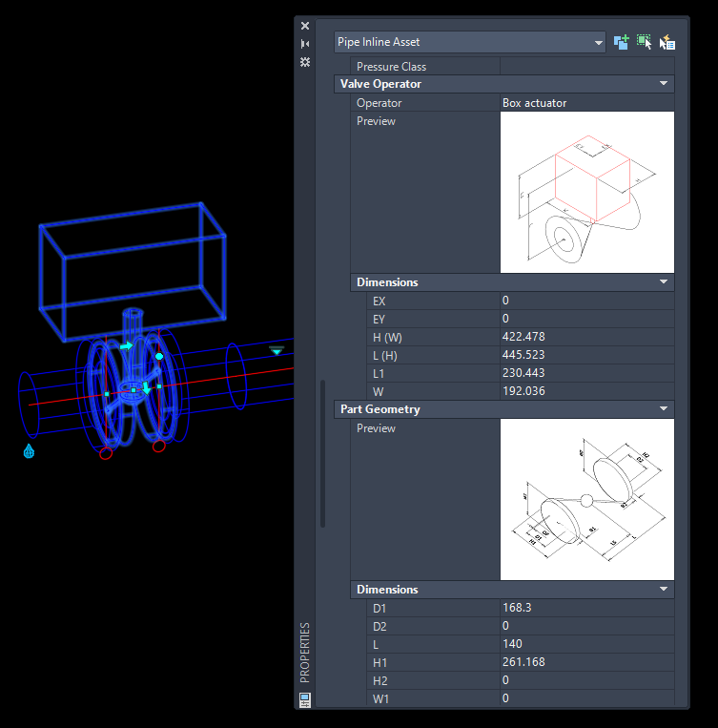The width and height of the screenshot is (718, 728).
Task: Click the PROPERTIES palette title bar label
Action: 305,653
